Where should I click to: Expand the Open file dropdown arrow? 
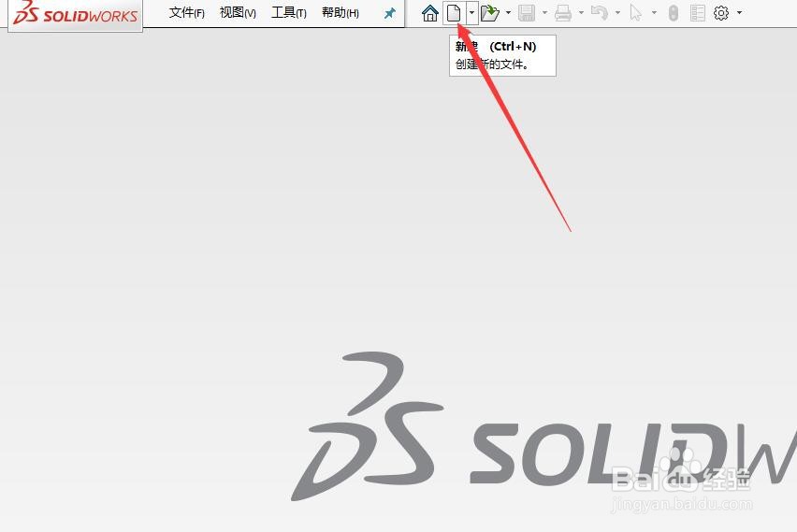tap(508, 12)
